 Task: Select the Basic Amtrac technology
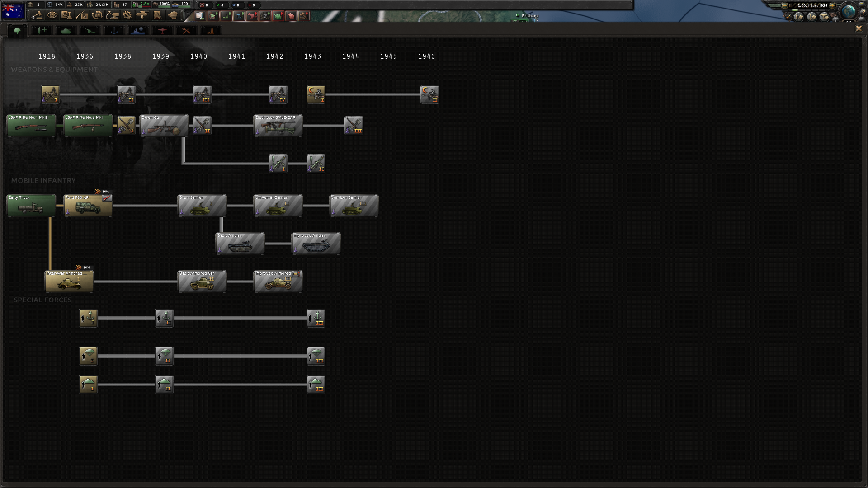240,244
